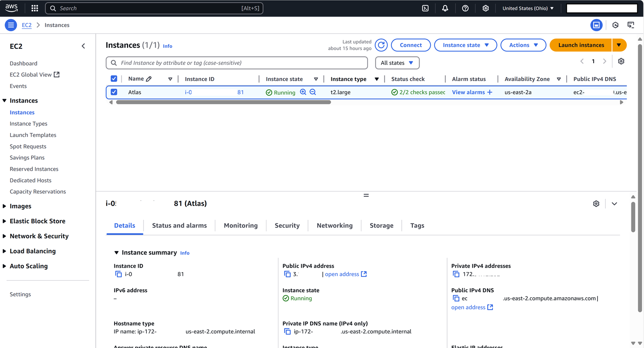This screenshot has height=348, width=644.
Task: Exclude filter with the zoom-out icon beside Running
Action: [x=313, y=92]
